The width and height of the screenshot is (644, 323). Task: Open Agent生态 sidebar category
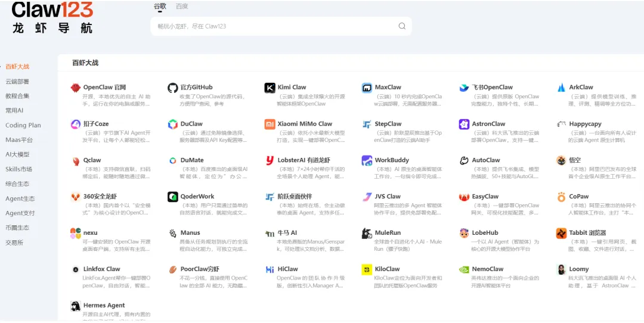point(20,198)
